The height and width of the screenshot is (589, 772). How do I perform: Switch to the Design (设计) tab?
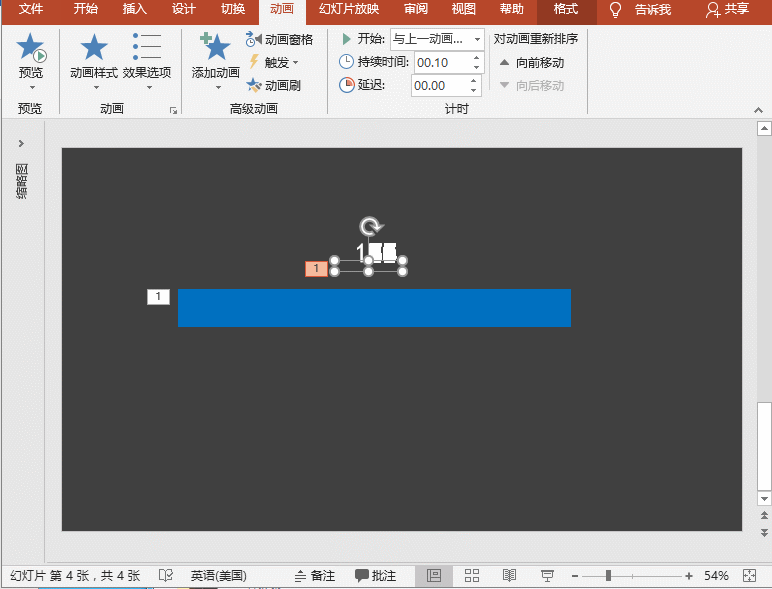[184, 9]
